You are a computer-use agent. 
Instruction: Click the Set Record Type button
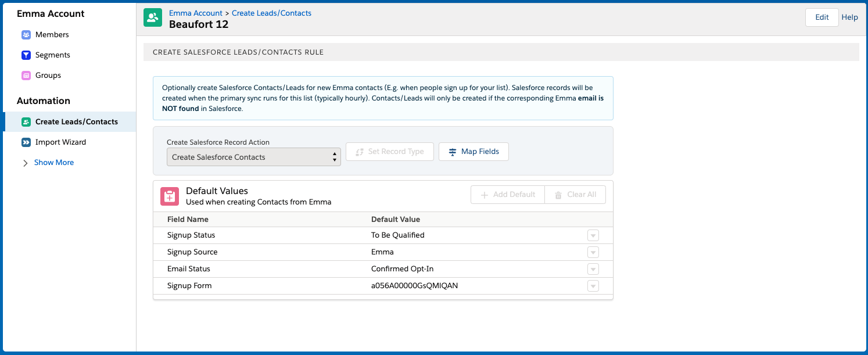pyautogui.click(x=390, y=152)
